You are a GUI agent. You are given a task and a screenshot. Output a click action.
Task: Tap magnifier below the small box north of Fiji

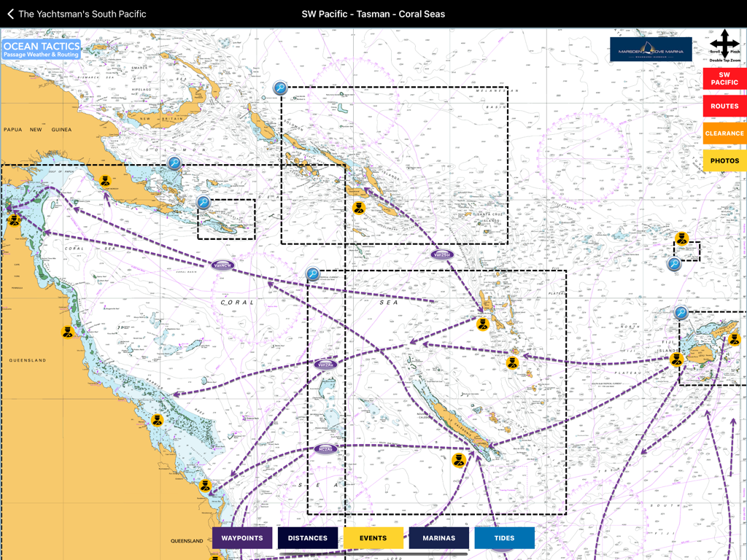click(x=673, y=263)
